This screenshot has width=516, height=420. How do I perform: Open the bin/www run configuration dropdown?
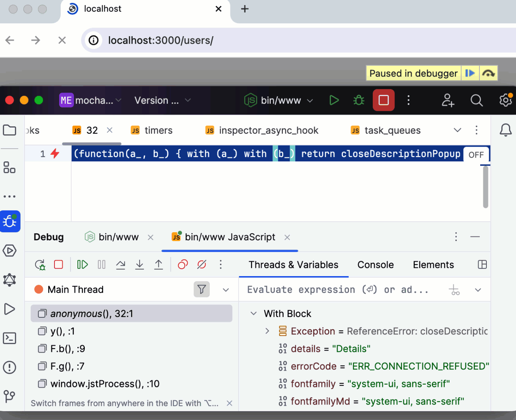(279, 100)
